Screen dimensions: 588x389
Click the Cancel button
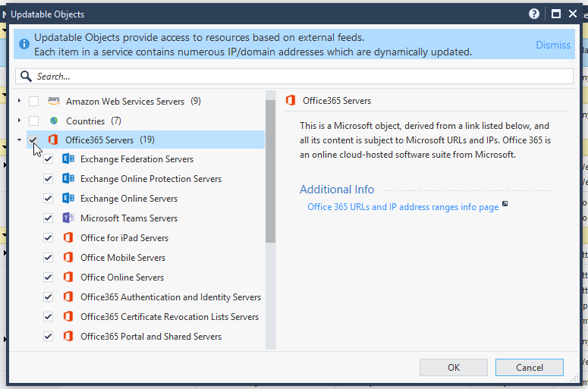529,367
